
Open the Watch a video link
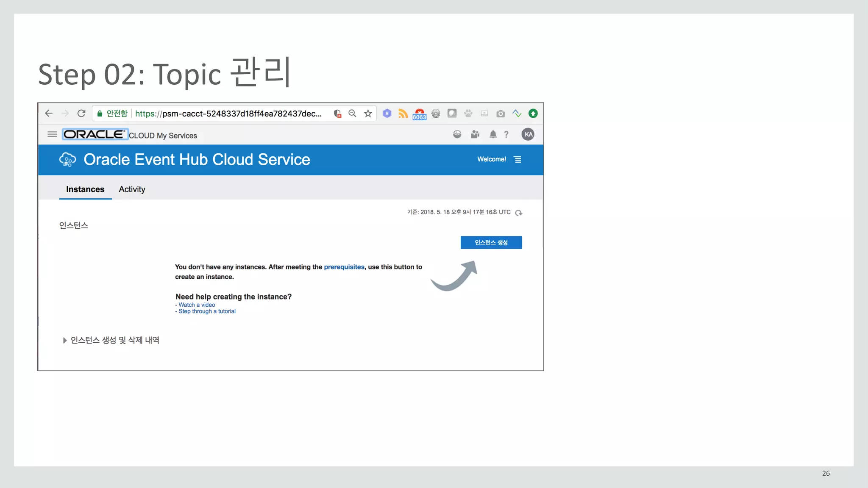point(197,305)
